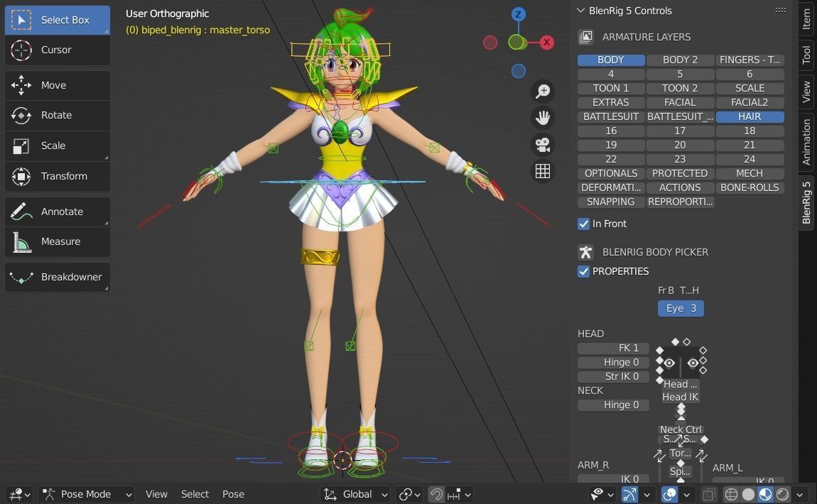The height and width of the screenshot is (504, 817).
Task: Click the Head IK picker button
Action: coord(680,398)
